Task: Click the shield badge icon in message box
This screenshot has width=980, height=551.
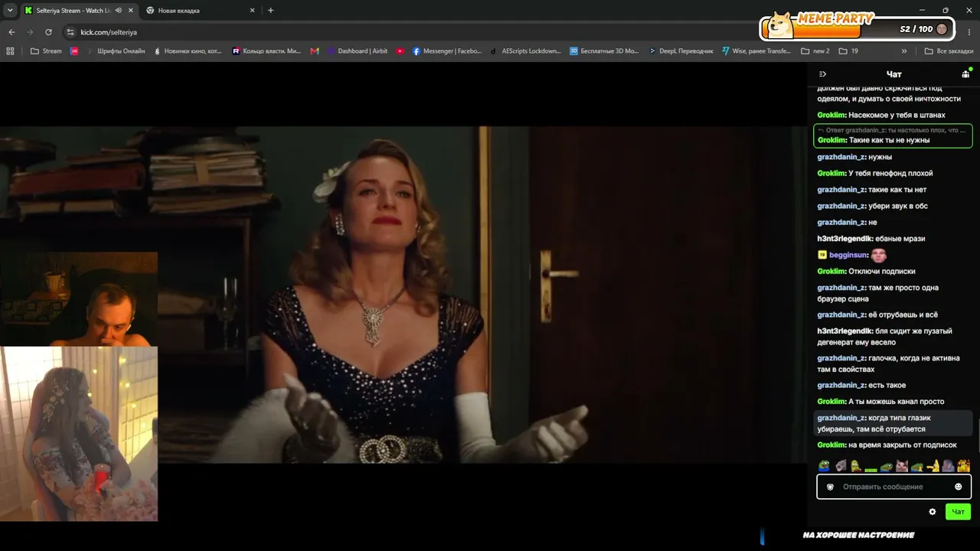Action: (x=830, y=487)
